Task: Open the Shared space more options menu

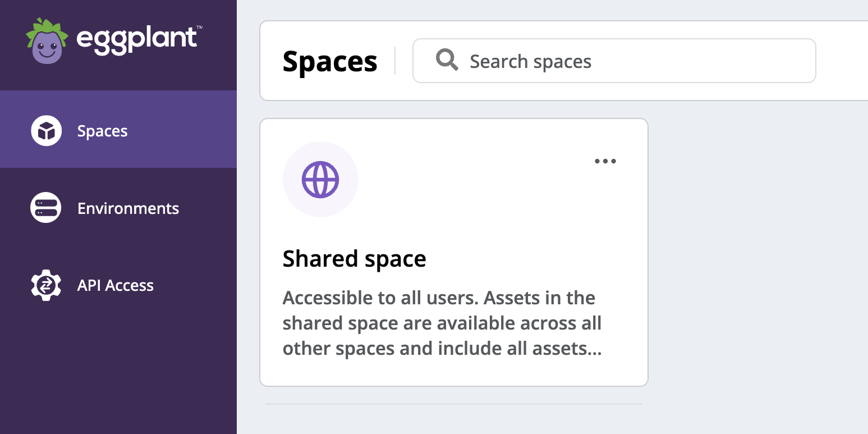Action: tap(605, 162)
